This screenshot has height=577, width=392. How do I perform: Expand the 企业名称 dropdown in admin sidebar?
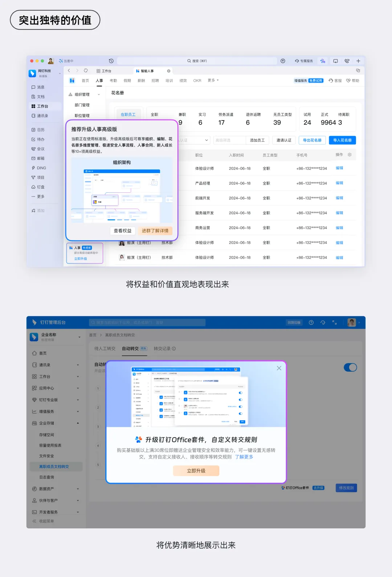(79, 337)
